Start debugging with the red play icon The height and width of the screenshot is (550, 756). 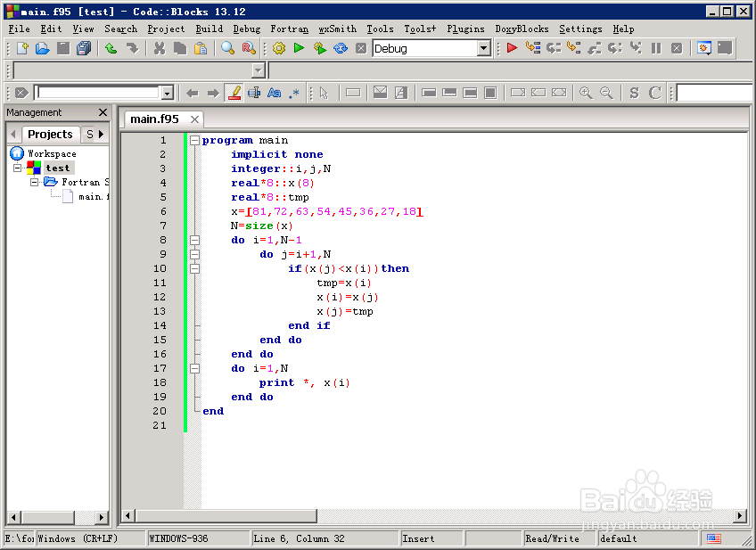tap(512, 48)
